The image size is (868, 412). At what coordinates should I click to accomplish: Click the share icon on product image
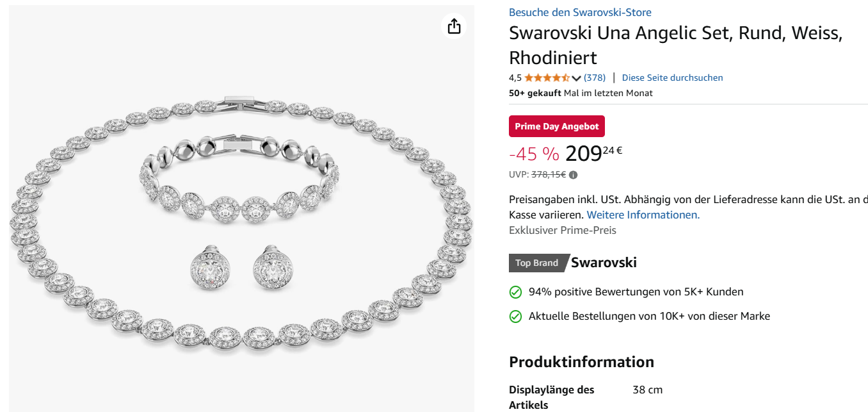coord(454,26)
